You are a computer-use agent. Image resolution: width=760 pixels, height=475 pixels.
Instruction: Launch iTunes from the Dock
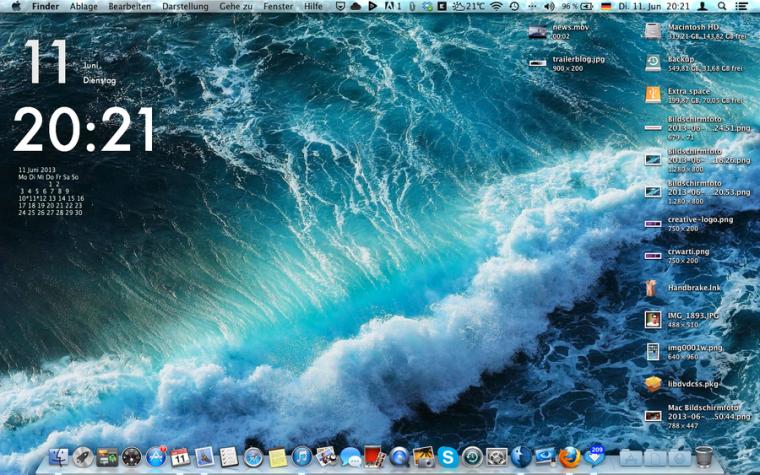click(x=302, y=457)
